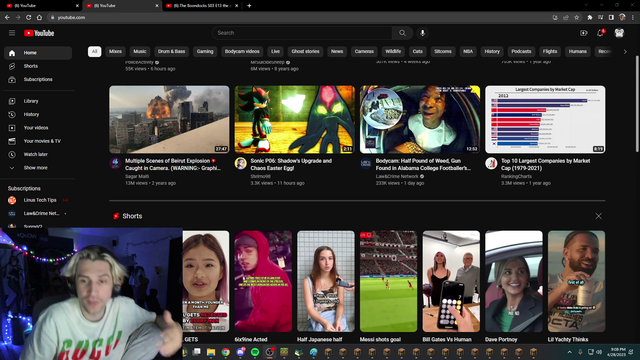Click the page vertical scrollbar
This screenshot has height=360, width=640.
coord(637,104)
